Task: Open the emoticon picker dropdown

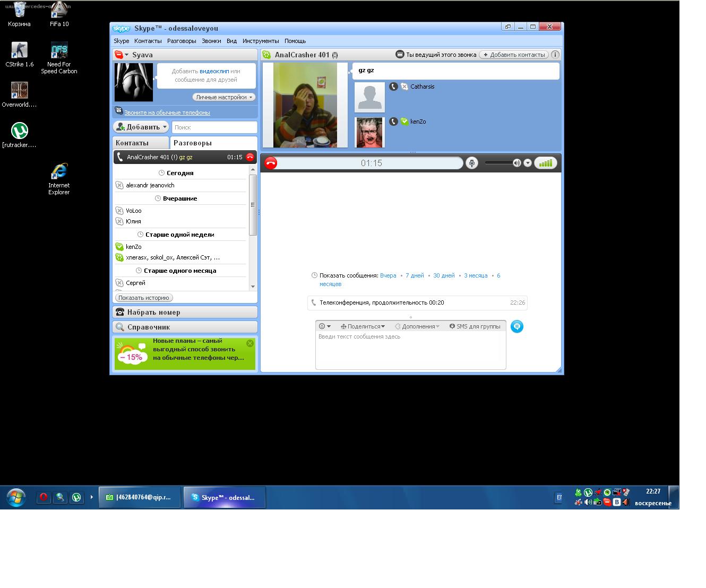Action: 324,326
